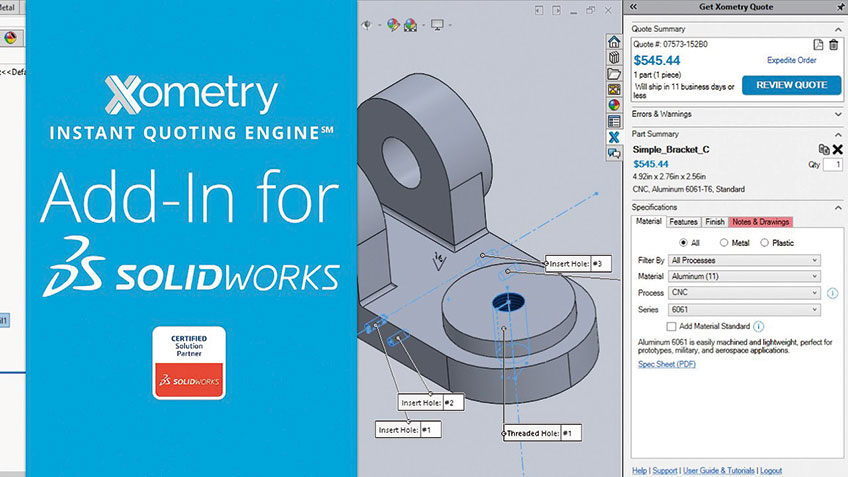Click the Edit Appearance icon in the toolbar

click(395, 25)
